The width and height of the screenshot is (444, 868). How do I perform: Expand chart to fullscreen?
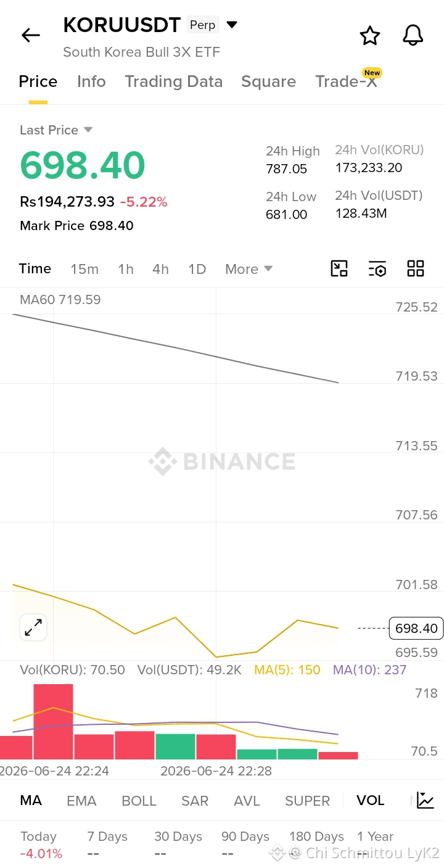(33, 628)
